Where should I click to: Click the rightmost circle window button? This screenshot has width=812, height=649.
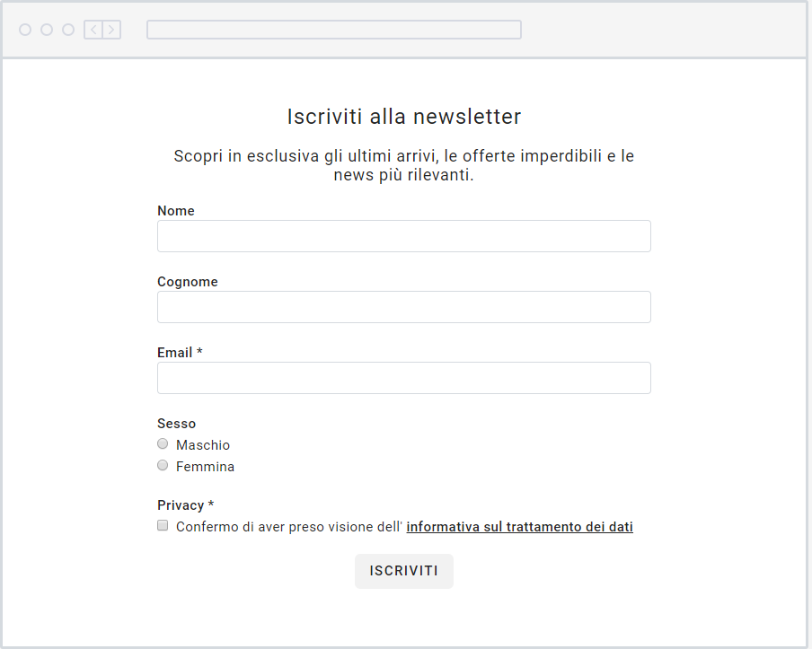click(x=68, y=30)
